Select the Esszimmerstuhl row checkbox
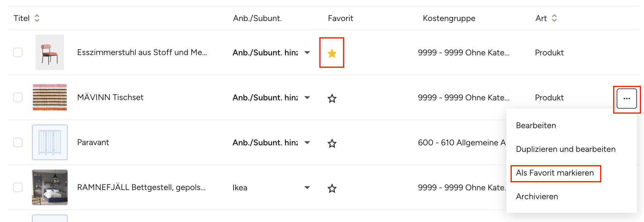644x222 pixels. 18,52
